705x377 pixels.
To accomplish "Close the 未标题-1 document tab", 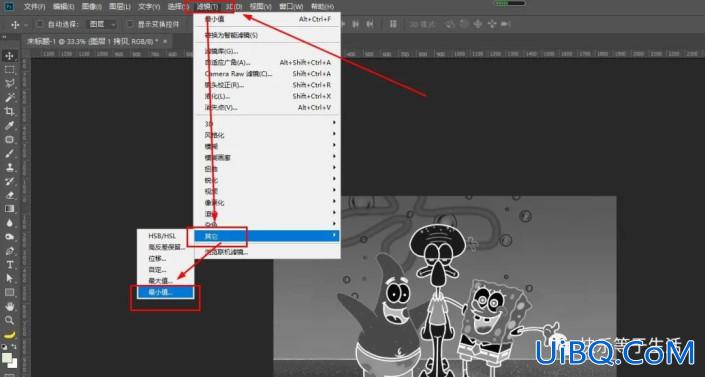I will [165, 41].
